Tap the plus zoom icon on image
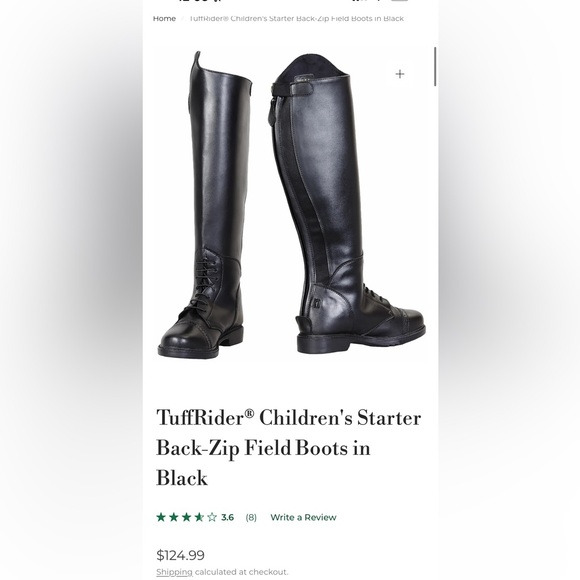The width and height of the screenshot is (580, 580). [399, 74]
